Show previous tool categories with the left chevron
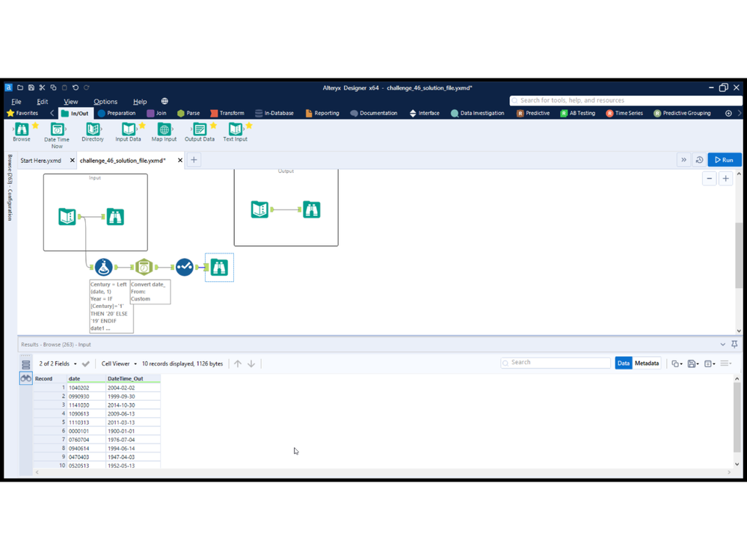Viewport: 747px width, 560px height. (x=52, y=114)
